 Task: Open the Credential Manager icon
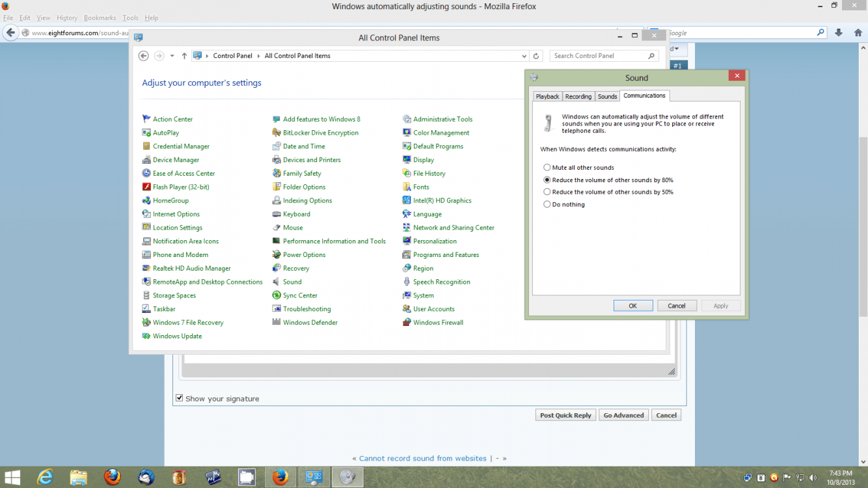tap(146, 146)
